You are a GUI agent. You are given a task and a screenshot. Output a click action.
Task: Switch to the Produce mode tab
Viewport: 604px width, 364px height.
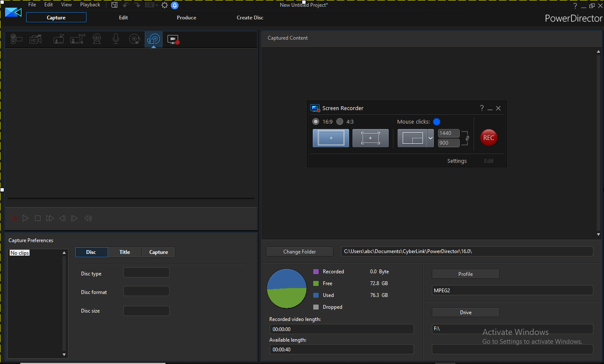tap(187, 17)
